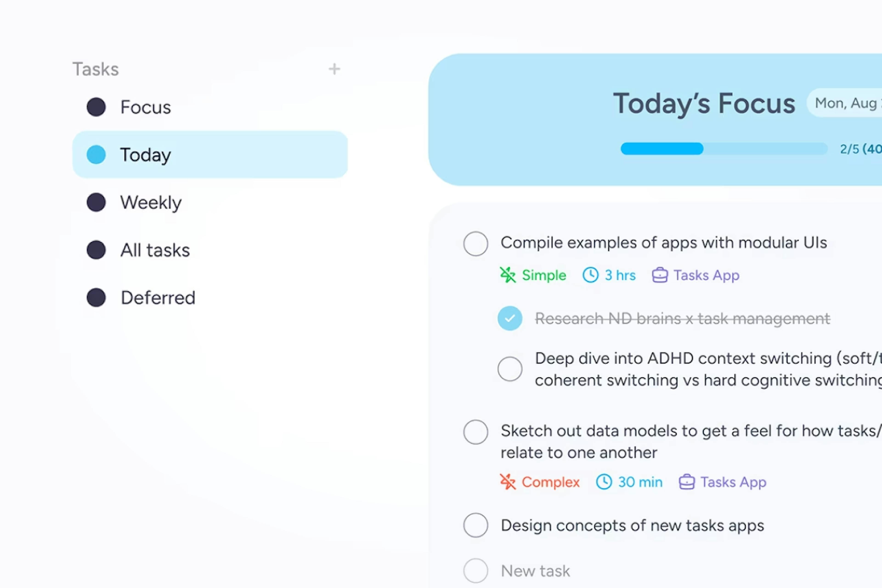Click the Deferred list dot icon
This screenshot has height=588, width=882.
[96, 297]
